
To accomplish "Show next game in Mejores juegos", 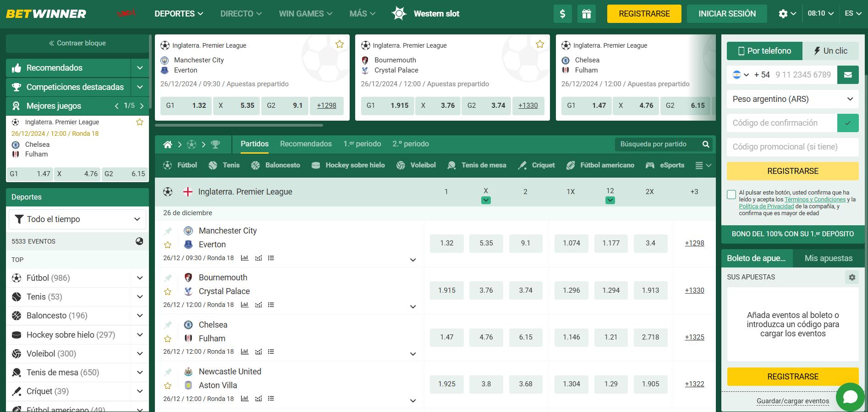I will click(142, 106).
